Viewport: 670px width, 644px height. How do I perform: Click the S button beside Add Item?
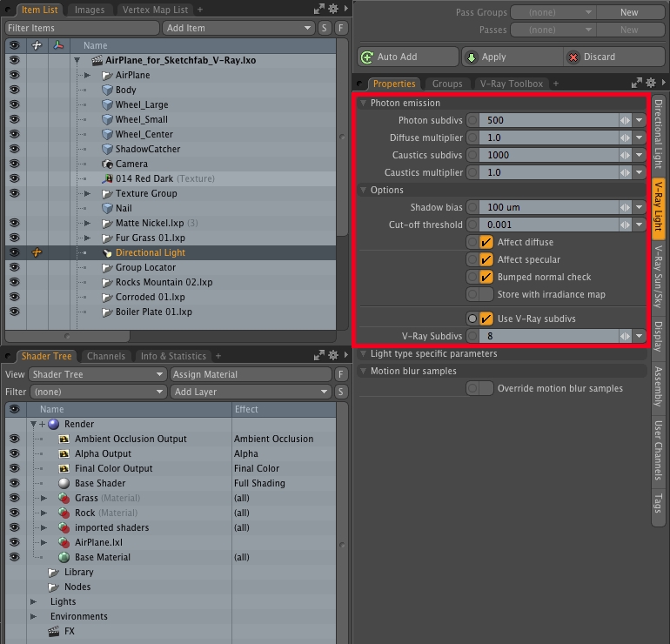(x=325, y=28)
